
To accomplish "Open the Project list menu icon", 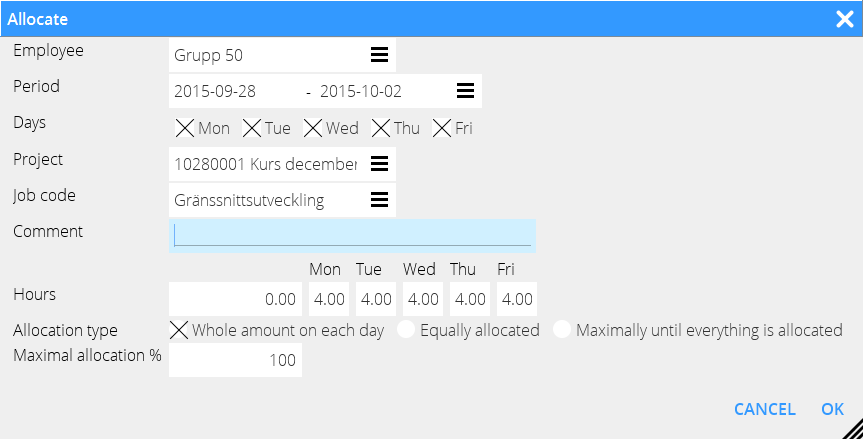I will [380, 163].
